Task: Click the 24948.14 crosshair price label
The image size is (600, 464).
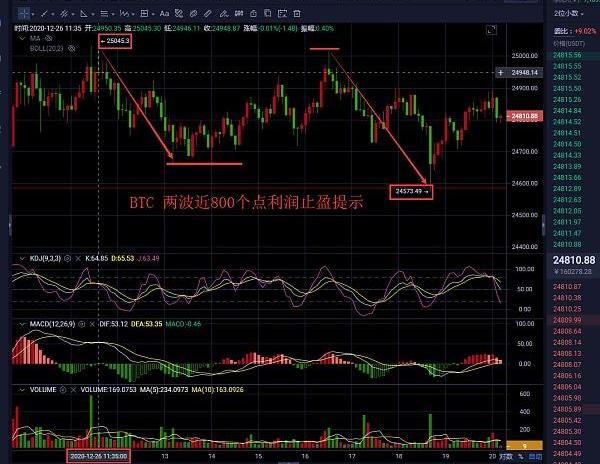Action: [x=523, y=73]
